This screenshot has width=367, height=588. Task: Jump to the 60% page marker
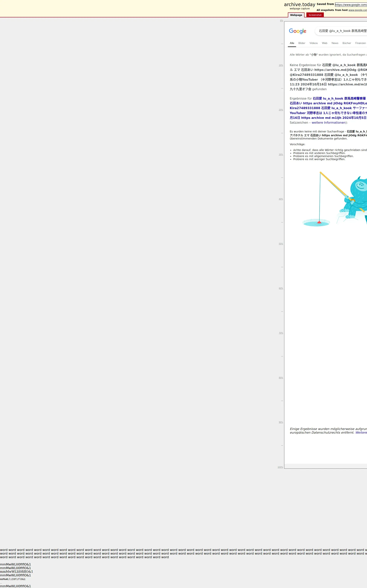coord(281,289)
